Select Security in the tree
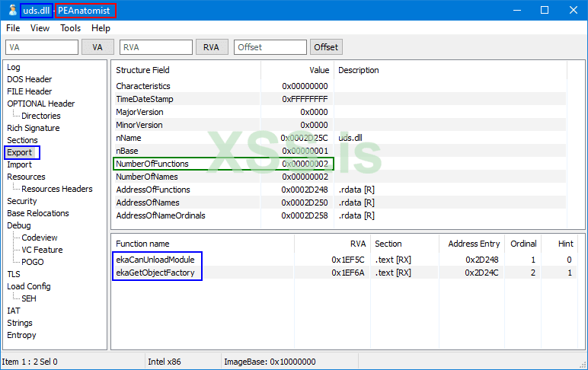Image resolution: width=588 pixels, height=370 pixels. click(x=22, y=201)
